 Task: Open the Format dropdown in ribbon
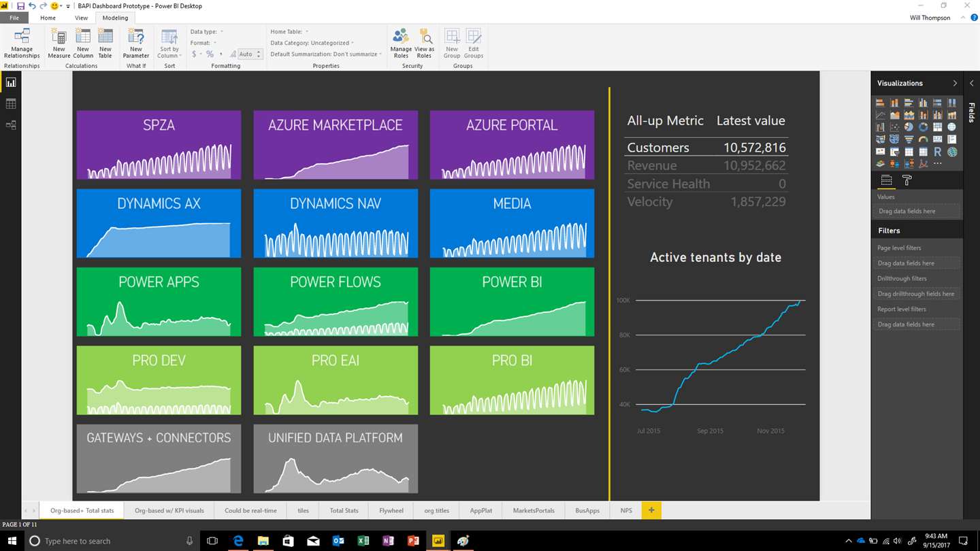(x=203, y=43)
